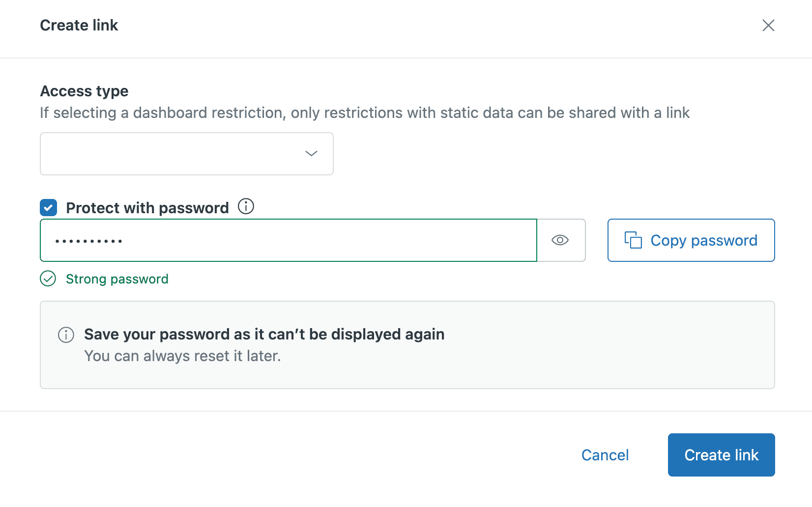Viewport: 812px width, 507px height.
Task: Toggle password visibility with the eye control
Action: [560, 240]
